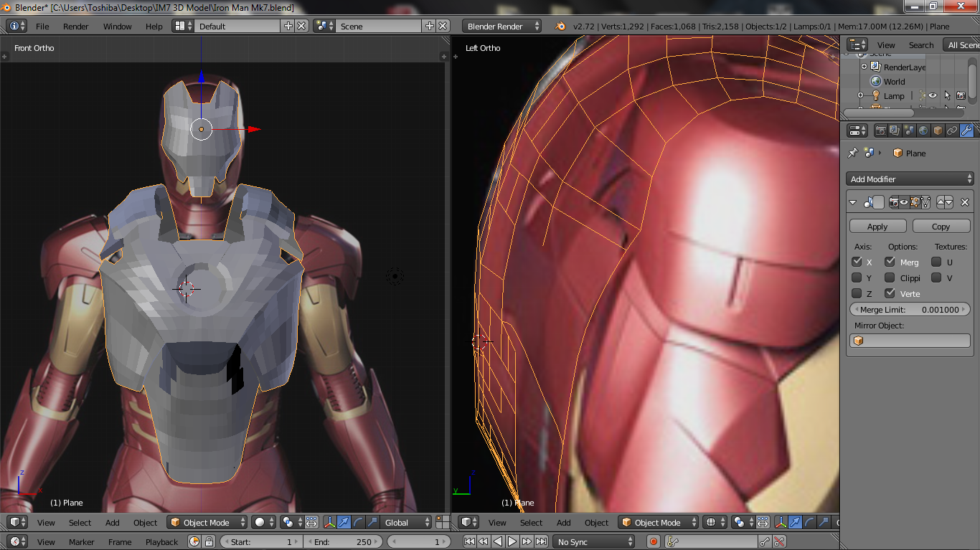Open the Render context tab in Properties

coord(880,131)
